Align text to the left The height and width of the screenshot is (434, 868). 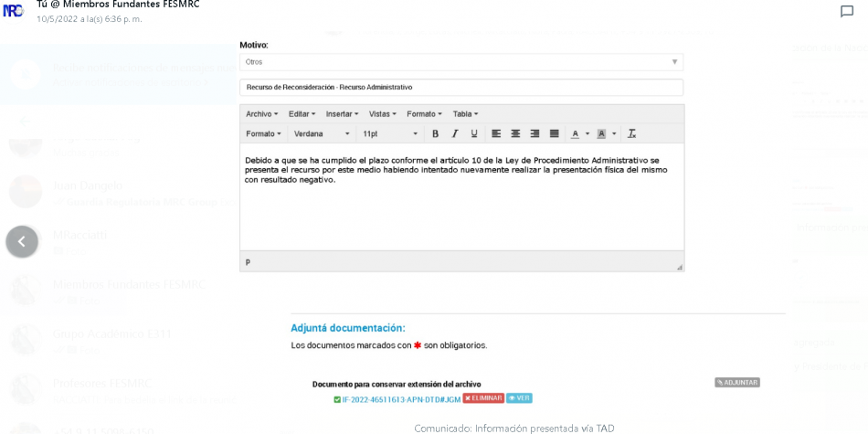pos(496,133)
